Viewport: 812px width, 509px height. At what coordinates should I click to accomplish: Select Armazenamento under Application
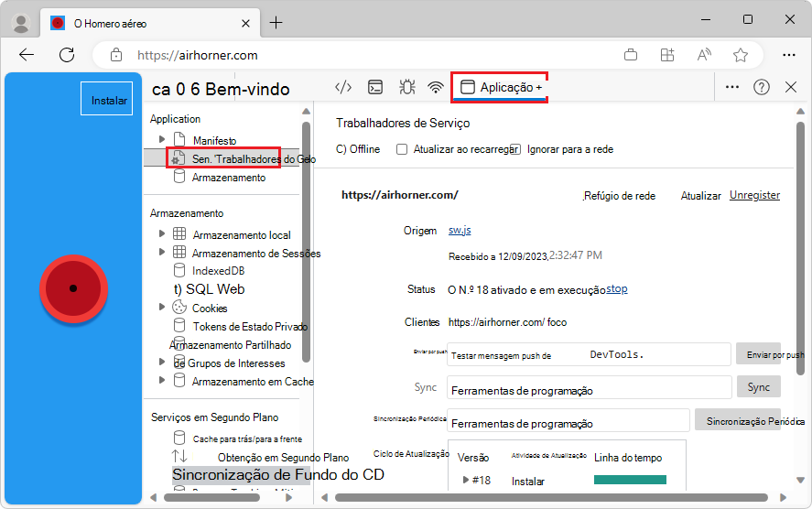point(228,178)
